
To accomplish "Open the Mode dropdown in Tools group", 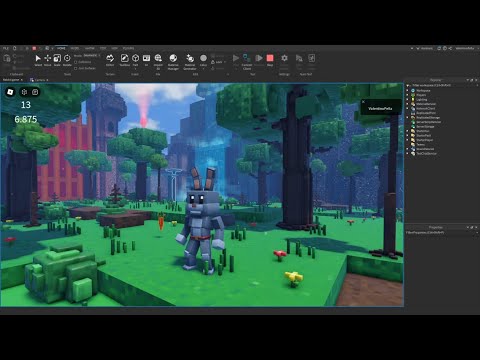I will 91,56.
